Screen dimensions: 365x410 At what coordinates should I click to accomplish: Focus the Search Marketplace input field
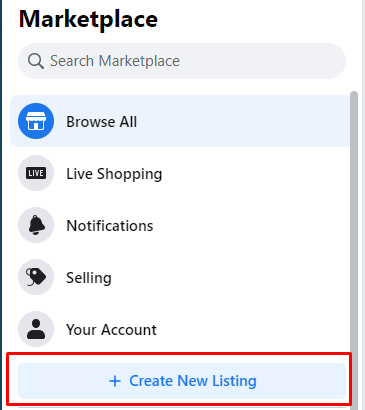[x=182, y=61]
